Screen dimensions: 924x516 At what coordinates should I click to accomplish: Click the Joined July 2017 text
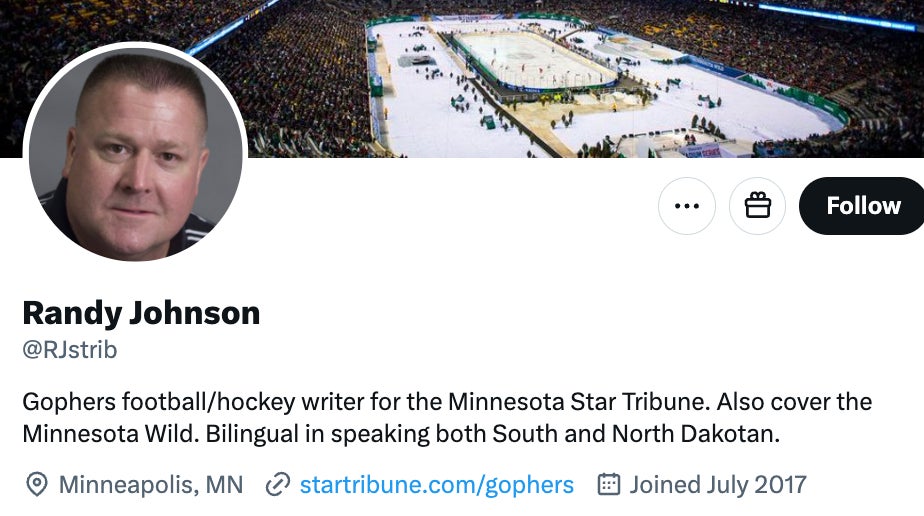717,485
